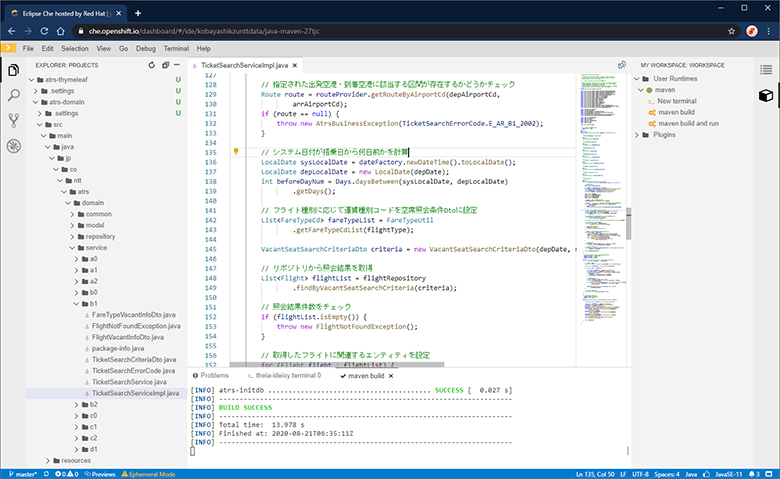
Task: Open TicketSearchService.java file
Action: 129,382
